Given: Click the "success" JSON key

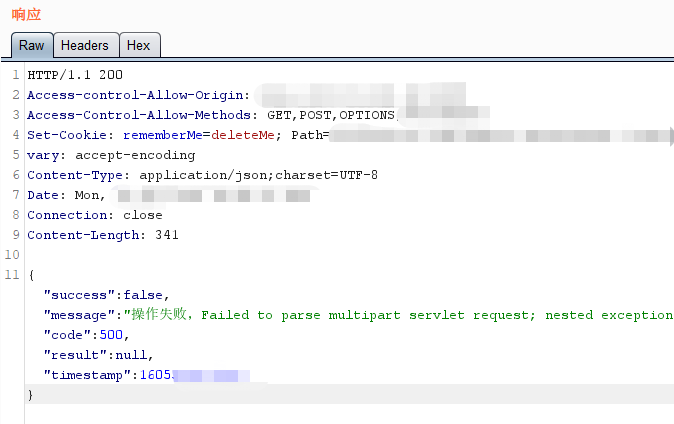Looking at the screenshot, I should [x=79, y=295].
